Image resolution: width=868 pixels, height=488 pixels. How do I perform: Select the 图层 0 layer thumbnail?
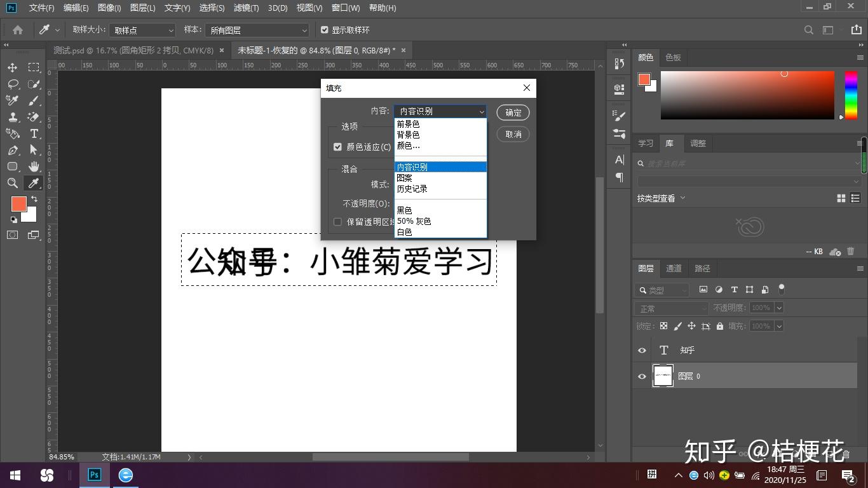point(663,376)
